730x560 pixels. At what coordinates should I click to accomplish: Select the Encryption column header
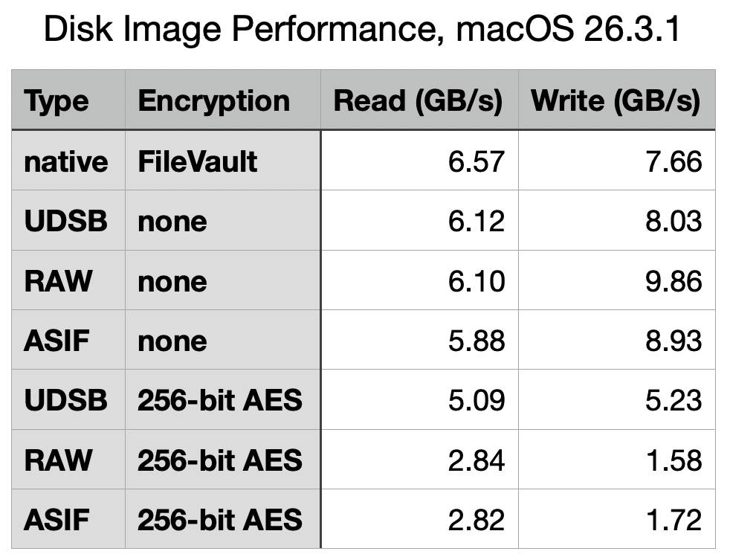[x=214, y=100]
